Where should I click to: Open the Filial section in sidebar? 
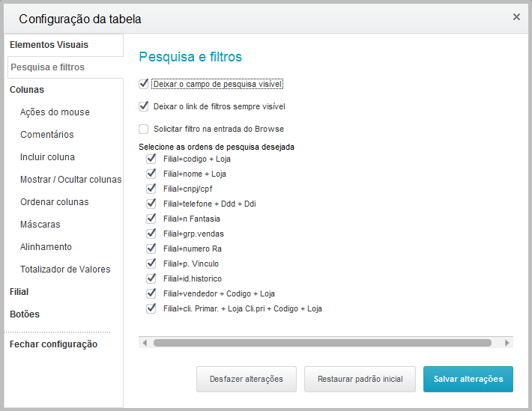click(19, 292)
